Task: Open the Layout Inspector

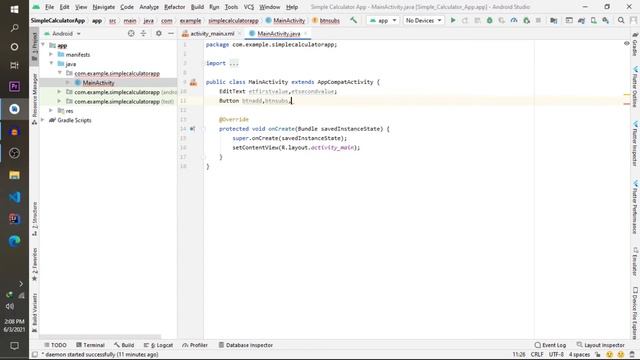Action: (600, 345)
